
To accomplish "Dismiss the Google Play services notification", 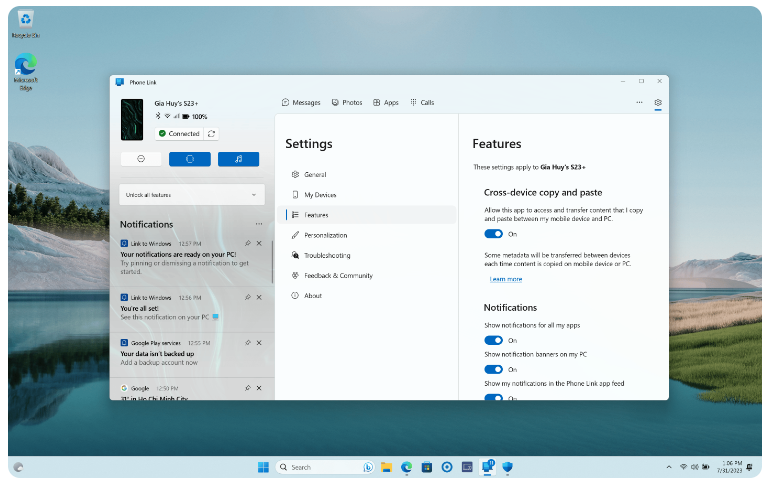I will 259,342.
